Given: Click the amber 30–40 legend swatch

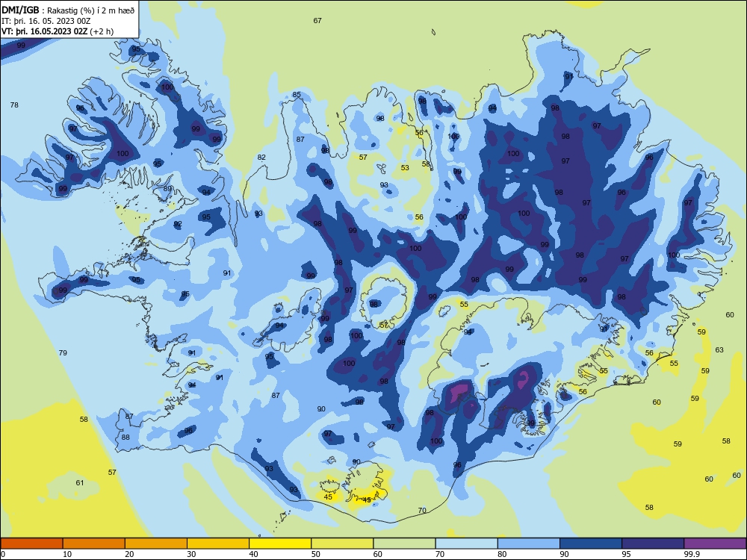Looking at the screenshot, I should [218, 544].
